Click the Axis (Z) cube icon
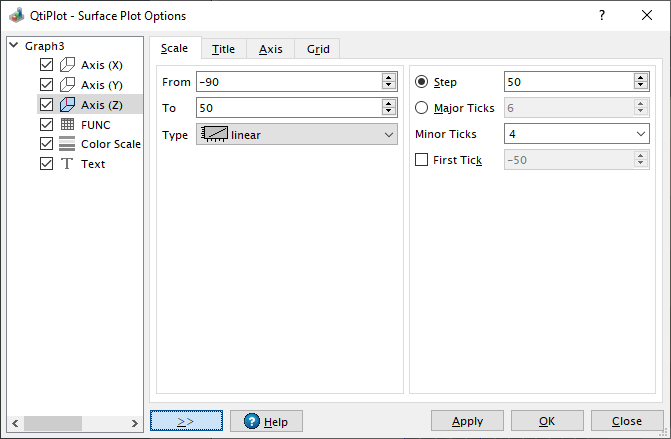 coord(68,105)
